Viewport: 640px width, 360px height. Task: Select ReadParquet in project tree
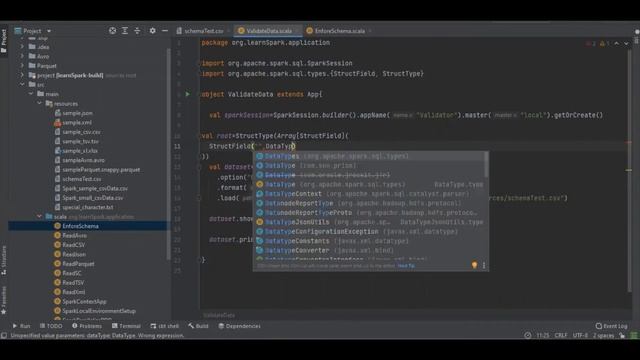point(78,264)
